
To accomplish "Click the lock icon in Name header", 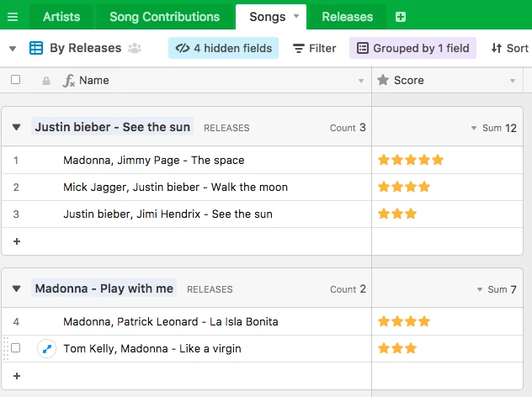I will point(46,81).
